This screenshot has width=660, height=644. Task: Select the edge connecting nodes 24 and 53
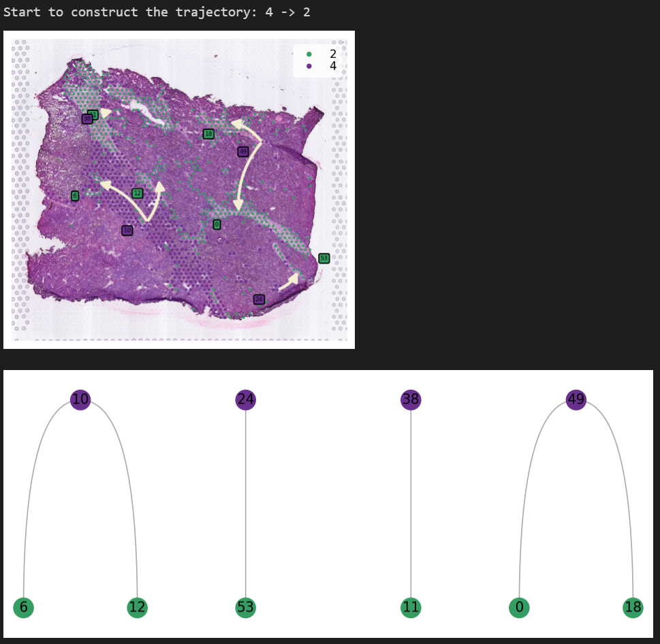(245, 504)
